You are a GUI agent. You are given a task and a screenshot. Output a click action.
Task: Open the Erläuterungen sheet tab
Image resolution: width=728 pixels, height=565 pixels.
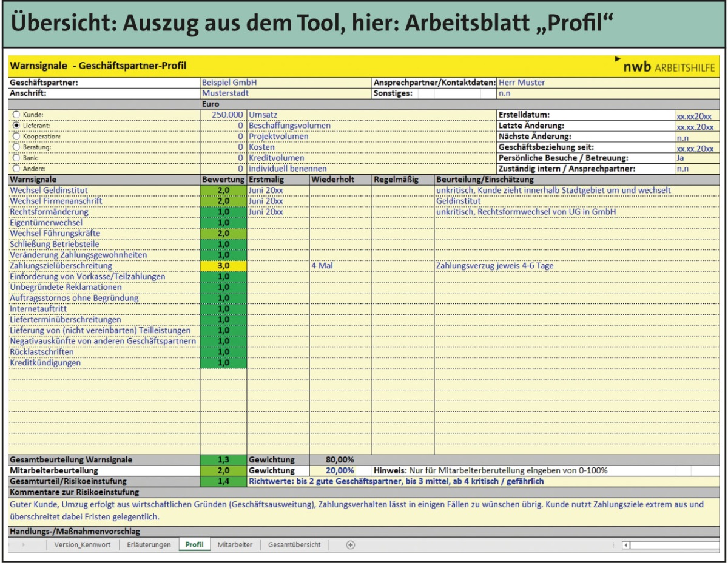[x=149, y=545]
